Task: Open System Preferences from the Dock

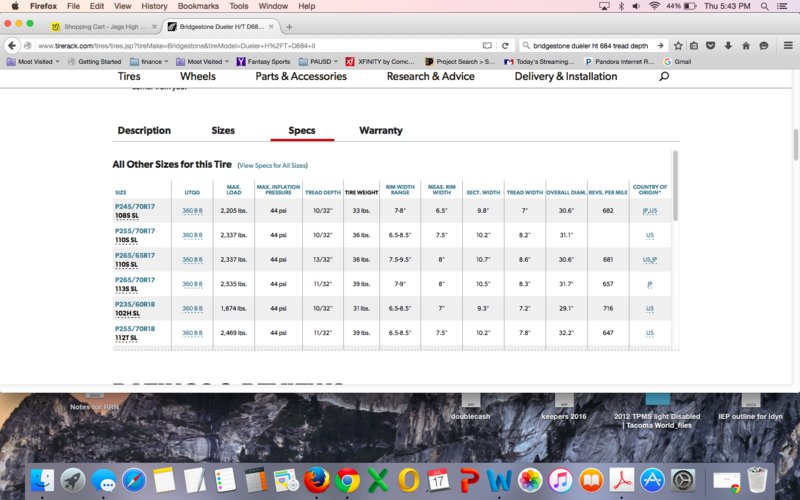Action: [683, 480]
